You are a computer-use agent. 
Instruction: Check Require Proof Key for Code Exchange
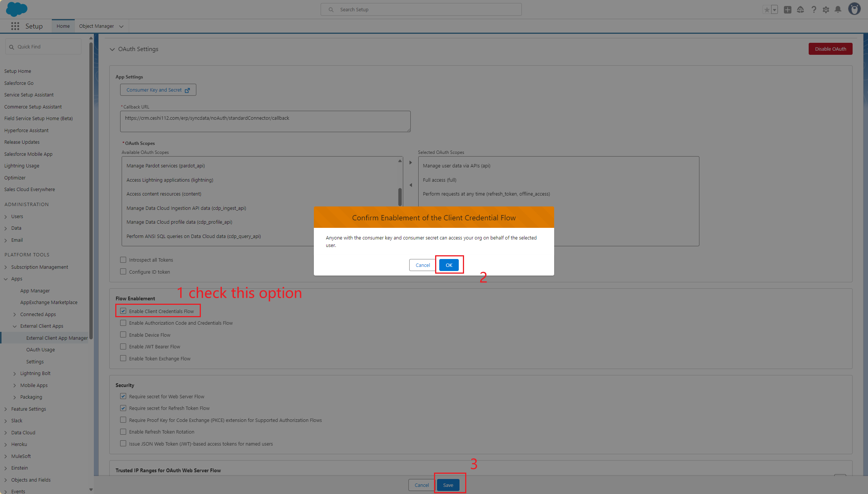[123, 420]
